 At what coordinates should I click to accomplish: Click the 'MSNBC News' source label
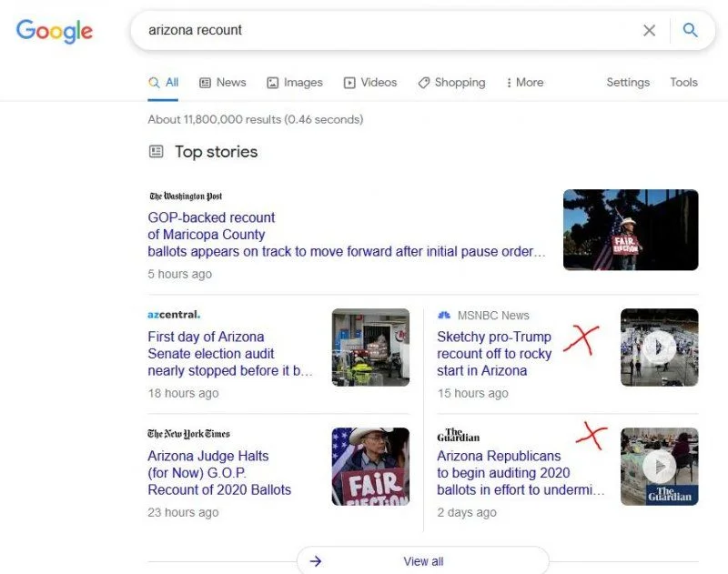pos(493,316)
